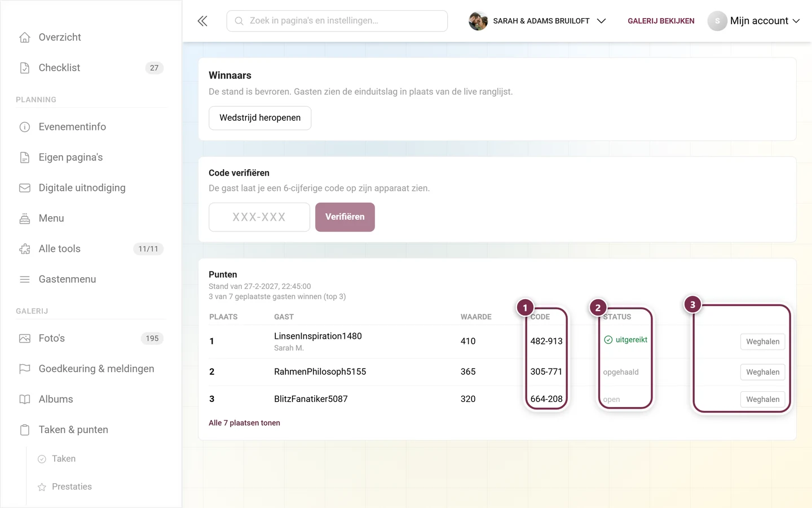Click the Goedkeuring & meldingen flag icon
The width and height of the screenshot is (812, 508).
pos(25,369)
